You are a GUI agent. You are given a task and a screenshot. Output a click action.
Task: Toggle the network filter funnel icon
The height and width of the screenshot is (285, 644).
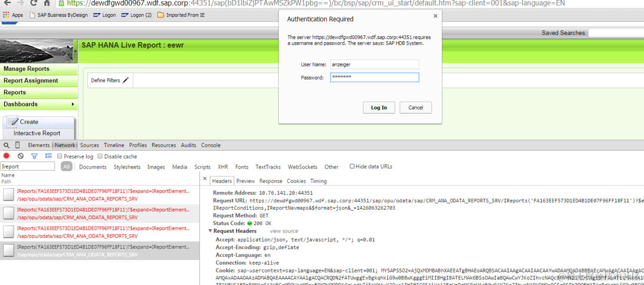[34, 156]
